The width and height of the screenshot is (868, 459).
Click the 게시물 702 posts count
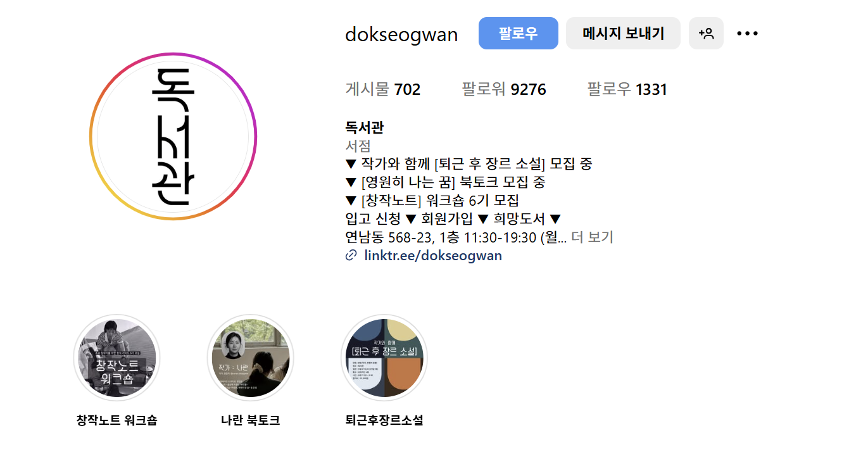[382, 90]
